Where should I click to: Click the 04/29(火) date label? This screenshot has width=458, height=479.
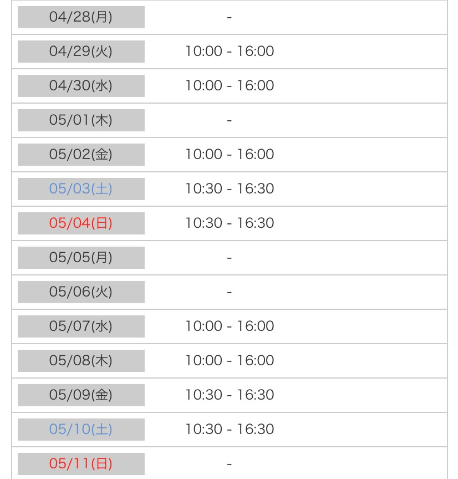click(81, 51)
